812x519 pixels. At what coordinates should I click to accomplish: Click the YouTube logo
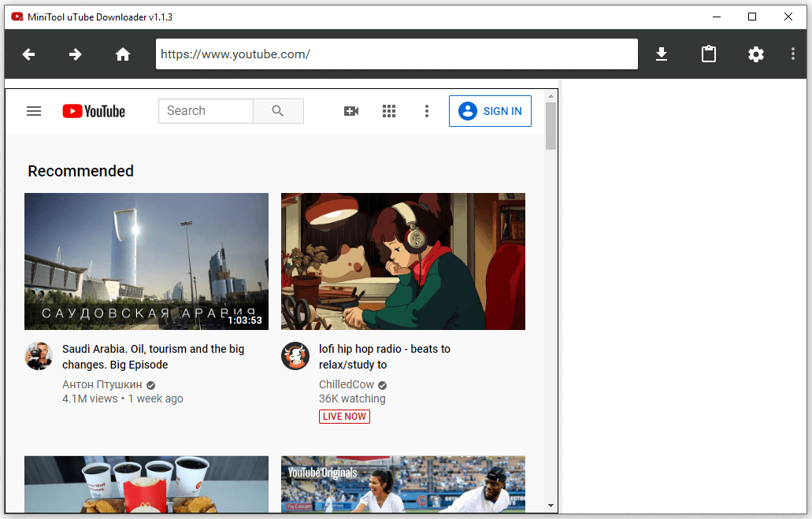94,111
